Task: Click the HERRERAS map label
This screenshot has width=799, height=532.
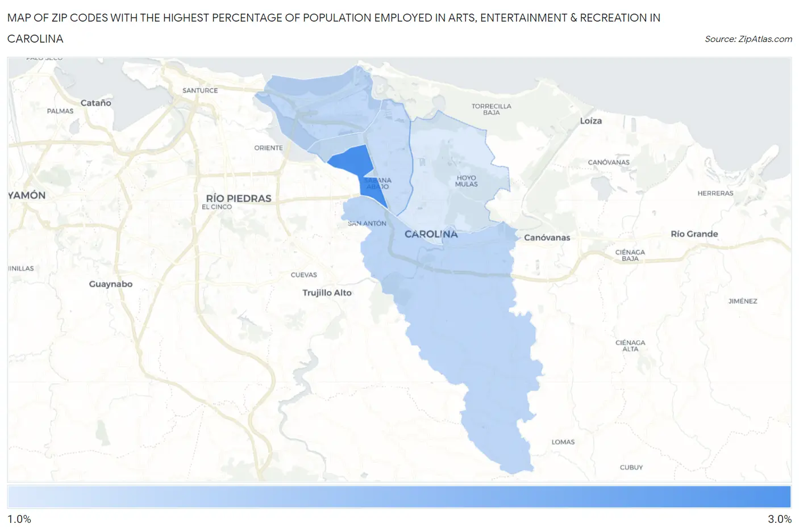Action: point(715,194)
